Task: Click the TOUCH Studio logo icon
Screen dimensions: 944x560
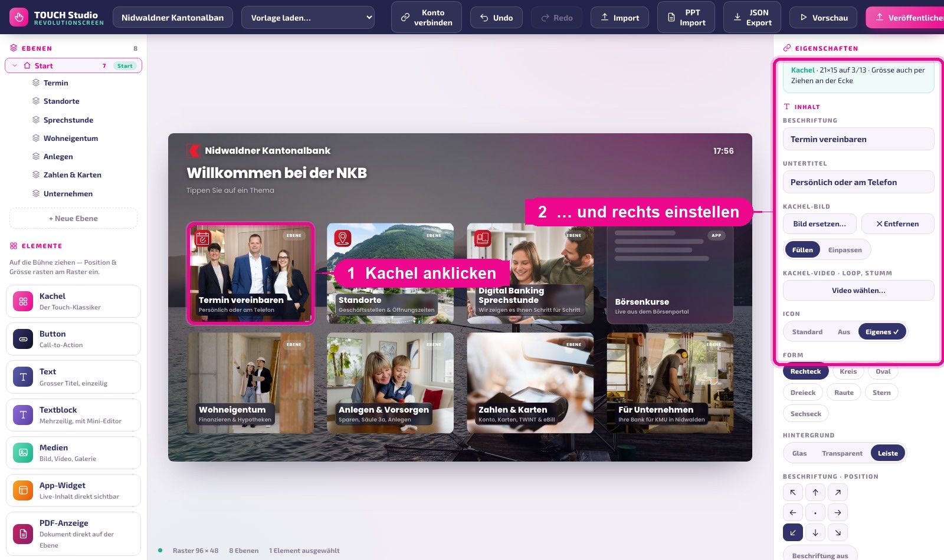Action: tap(19, 17)
